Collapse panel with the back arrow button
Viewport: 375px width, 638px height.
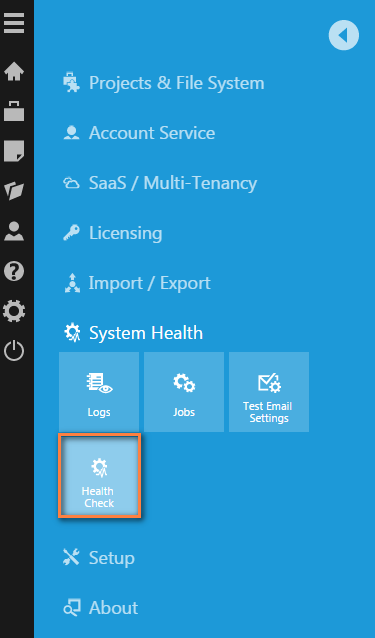(344, 35)
